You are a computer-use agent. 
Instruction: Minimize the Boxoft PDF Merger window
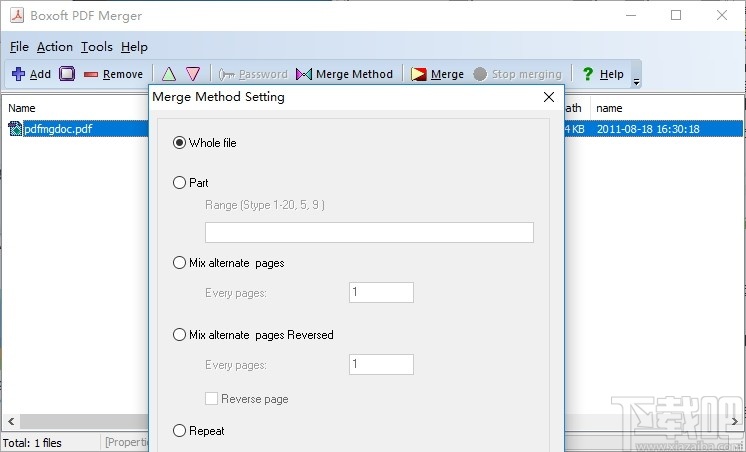click(x=631, y=15)
